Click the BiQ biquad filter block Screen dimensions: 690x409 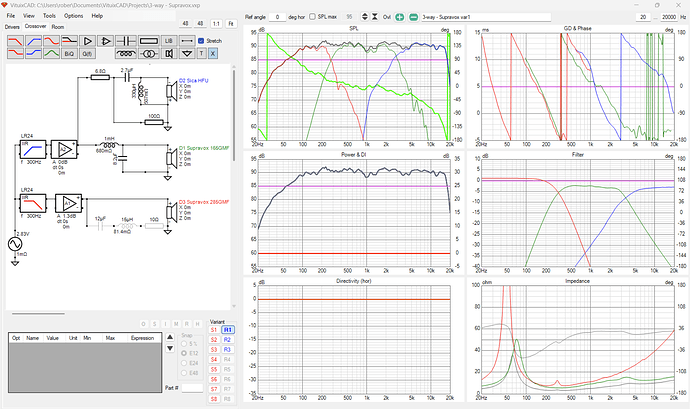coord(69,54)
